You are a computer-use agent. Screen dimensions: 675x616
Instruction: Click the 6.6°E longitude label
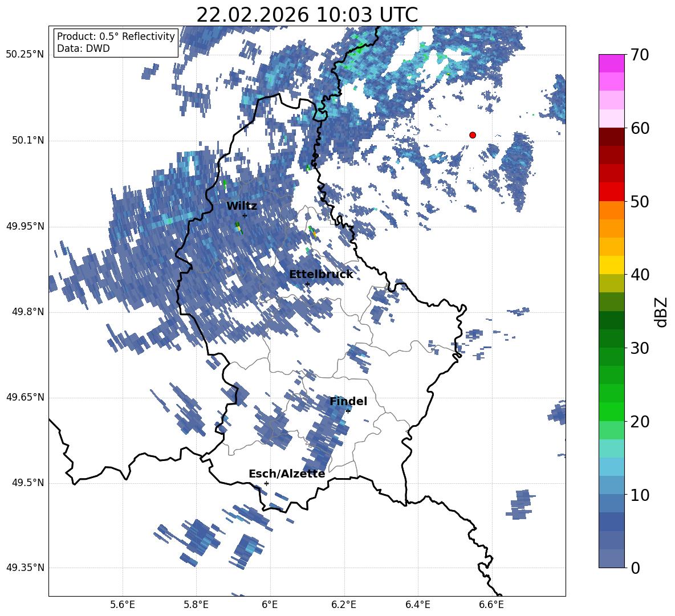point(491,605)
